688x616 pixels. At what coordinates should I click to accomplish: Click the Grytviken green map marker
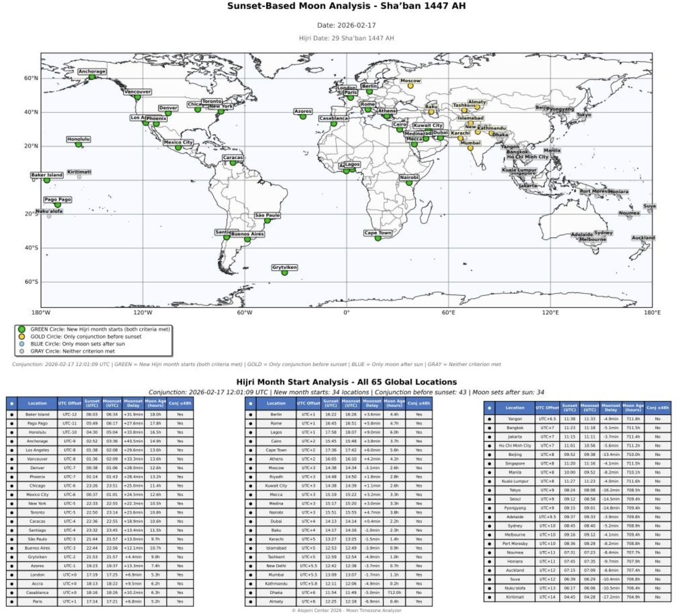pos(284,273)
